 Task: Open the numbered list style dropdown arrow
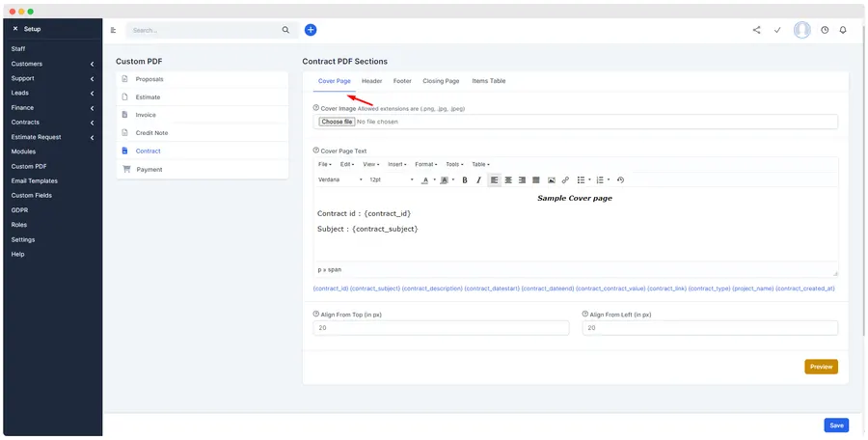[609, 180]
